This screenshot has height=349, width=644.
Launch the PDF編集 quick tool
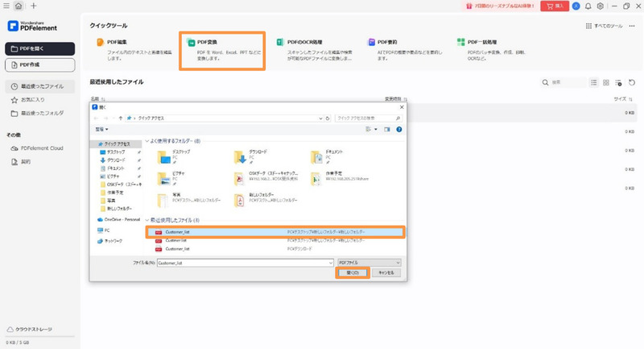134,50
